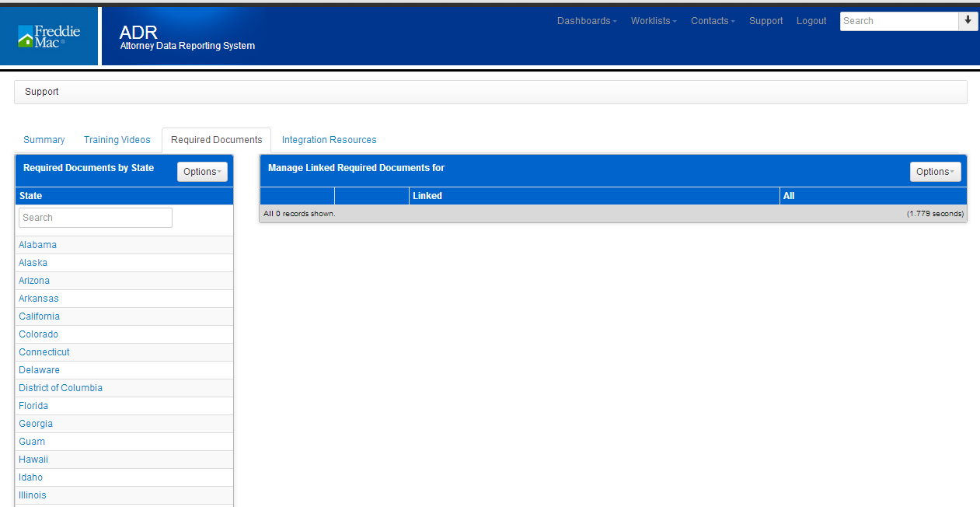This screenshot has width=980, height=507.
Task: Click the State column header
Action: pos(124,196)
